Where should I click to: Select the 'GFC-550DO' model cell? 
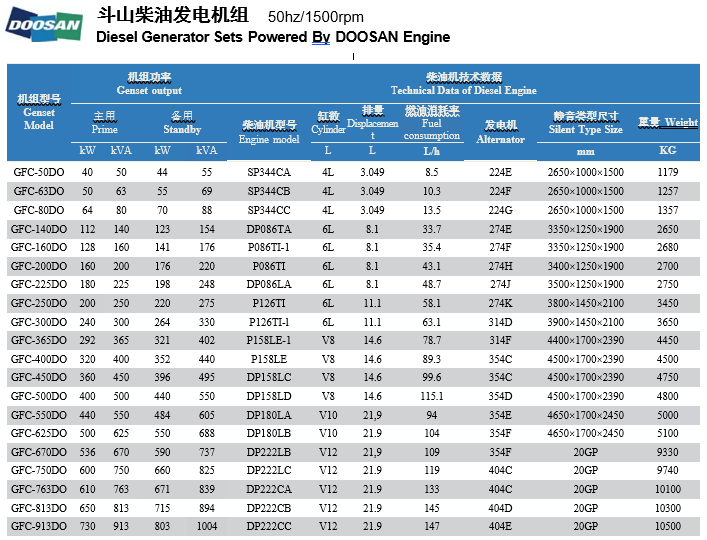(39, 415)
